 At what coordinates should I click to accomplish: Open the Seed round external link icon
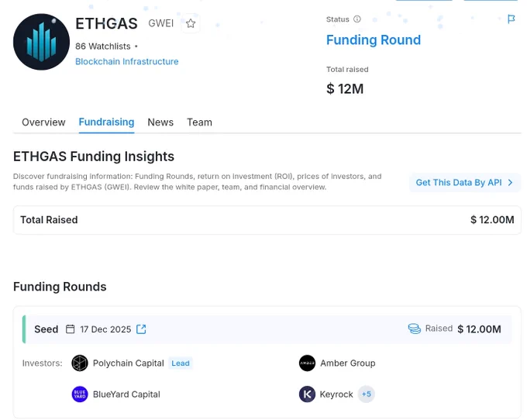point(141,329)
